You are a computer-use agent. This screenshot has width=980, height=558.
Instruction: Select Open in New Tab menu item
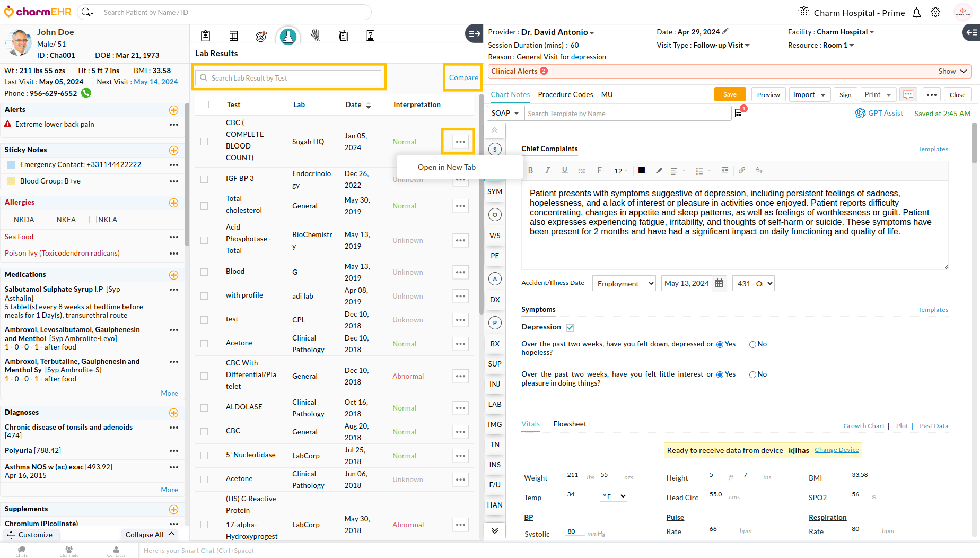click(447, 167)
